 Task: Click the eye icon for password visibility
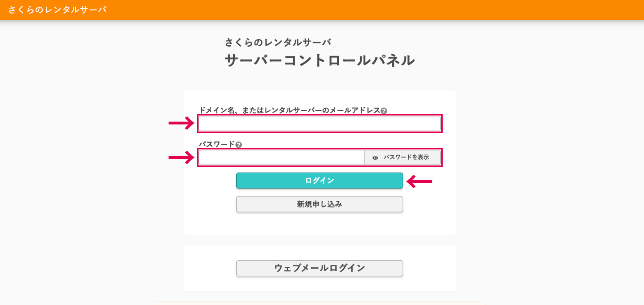[375, 158]
